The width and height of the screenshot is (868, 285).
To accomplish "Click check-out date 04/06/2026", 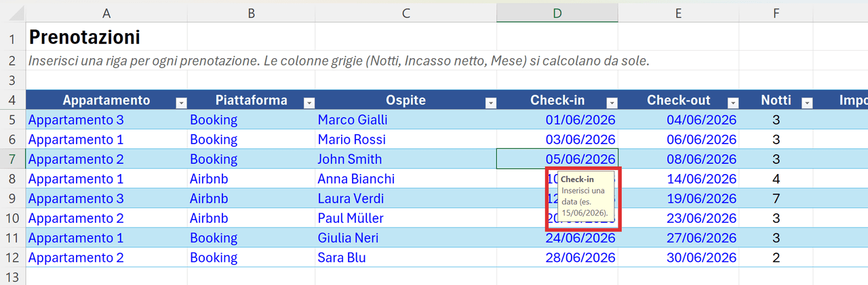I will point(678,120).
